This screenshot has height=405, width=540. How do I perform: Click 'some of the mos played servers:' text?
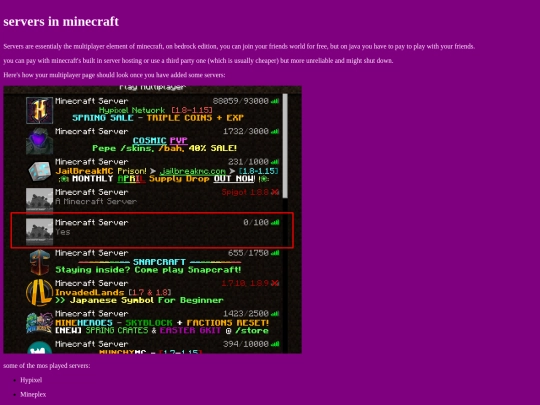(x=47, y=366)
